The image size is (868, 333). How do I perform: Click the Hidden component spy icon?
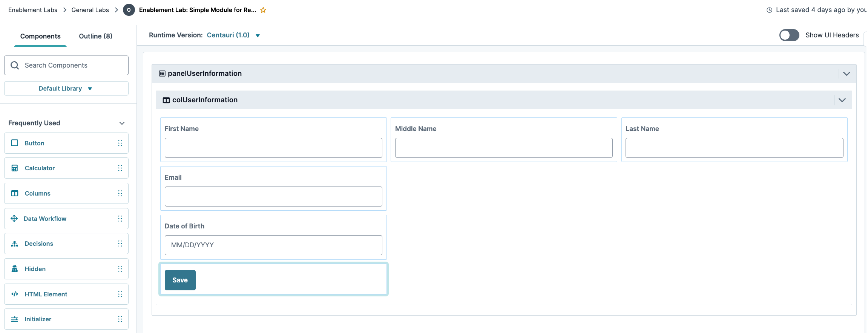15,269
